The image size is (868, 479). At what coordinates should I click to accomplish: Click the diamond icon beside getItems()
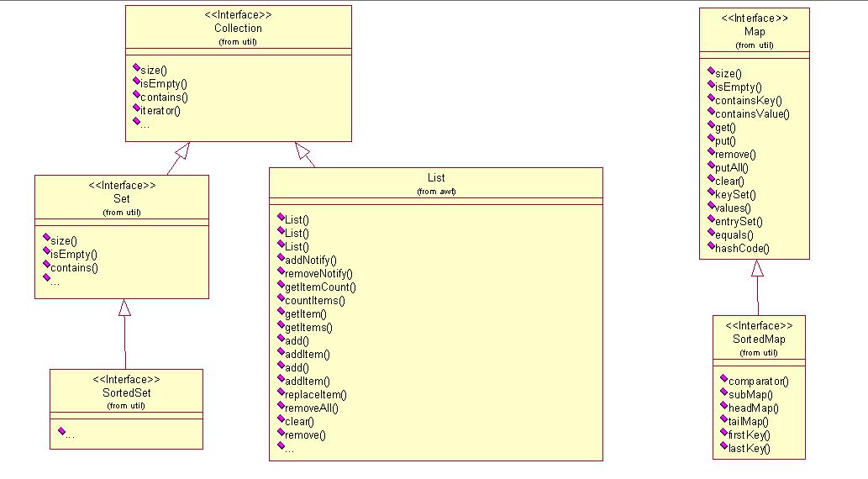(x=281, y=324)
